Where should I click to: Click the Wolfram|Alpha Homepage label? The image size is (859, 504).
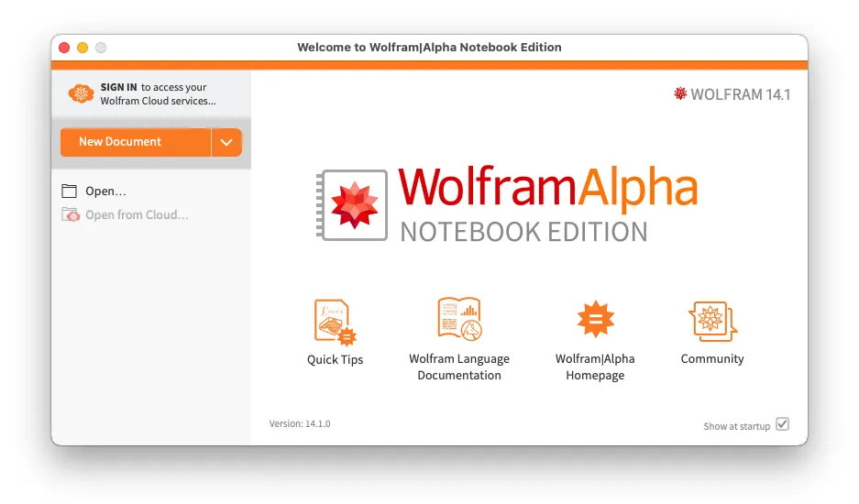[x=595, y=367]
